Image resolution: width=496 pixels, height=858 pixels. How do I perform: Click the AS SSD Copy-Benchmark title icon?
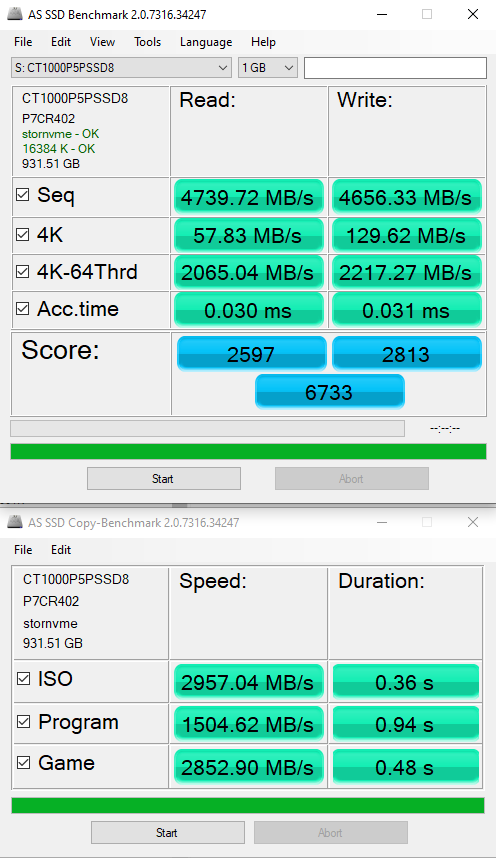tap(15, 522)
